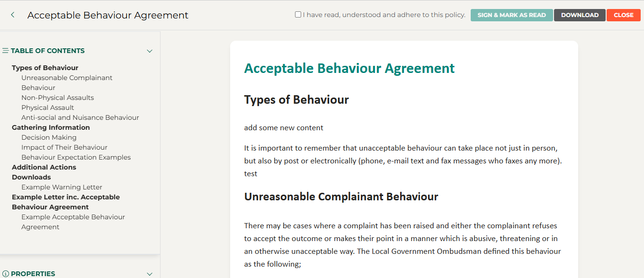Collapse the Table of Contents section
Viewport: 644px width, 278px height.
(x=150, y=51)
